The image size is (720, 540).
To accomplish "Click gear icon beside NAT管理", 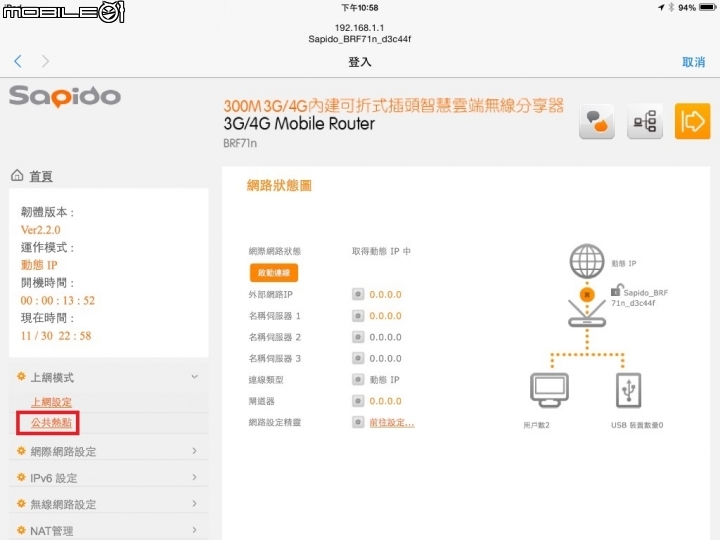I will [21, 530].
